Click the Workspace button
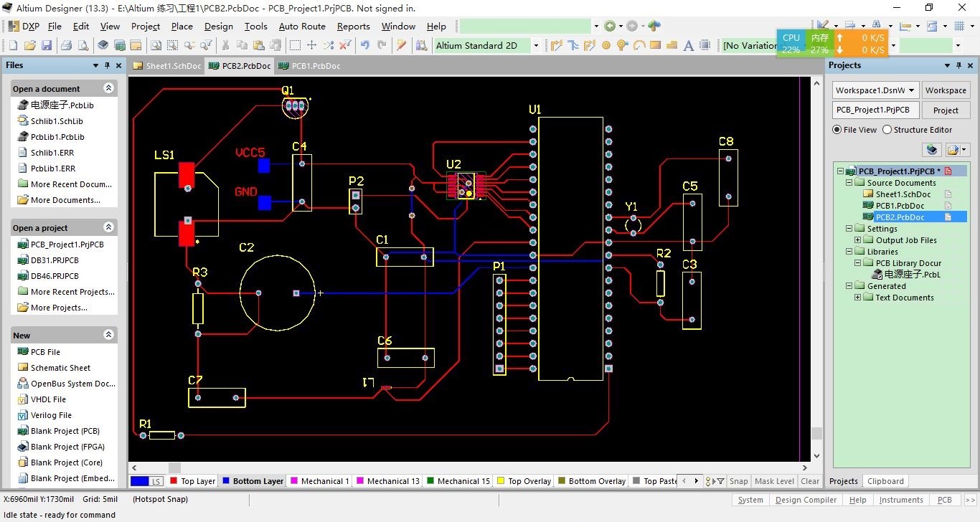This screenshot has width=980, height=522. [945, 90]
